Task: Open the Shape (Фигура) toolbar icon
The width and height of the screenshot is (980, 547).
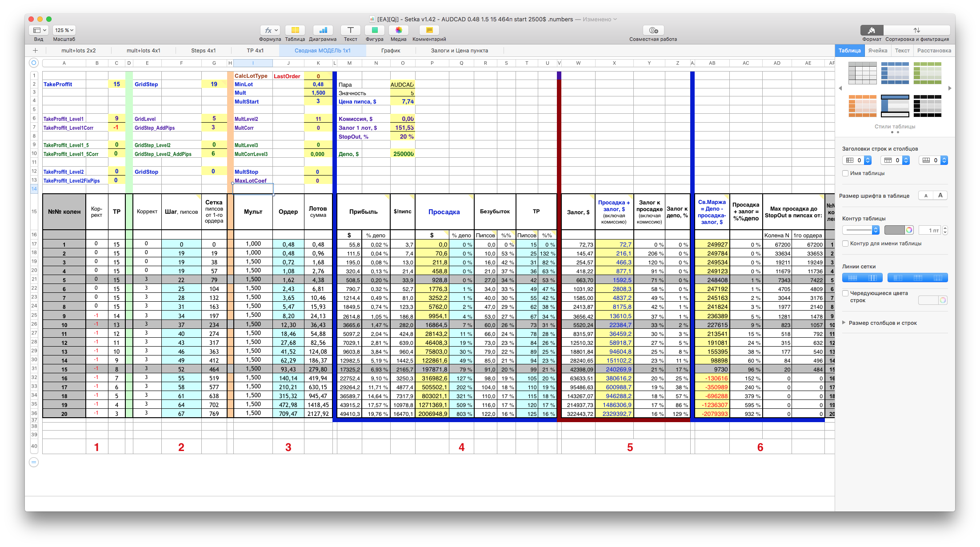Action: click(375, 30)
